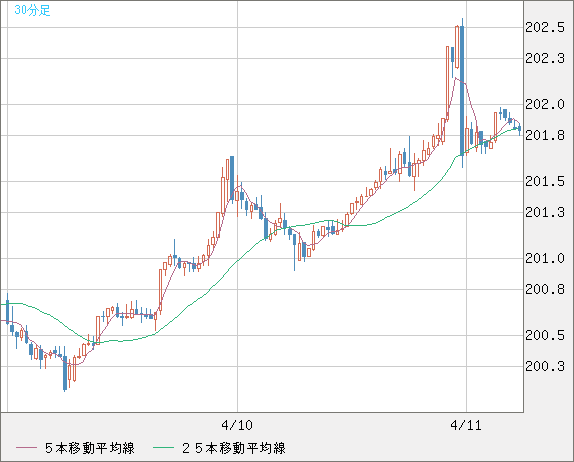
Task: Click the 30分足 timeframe label
Action: click(32, 10)
